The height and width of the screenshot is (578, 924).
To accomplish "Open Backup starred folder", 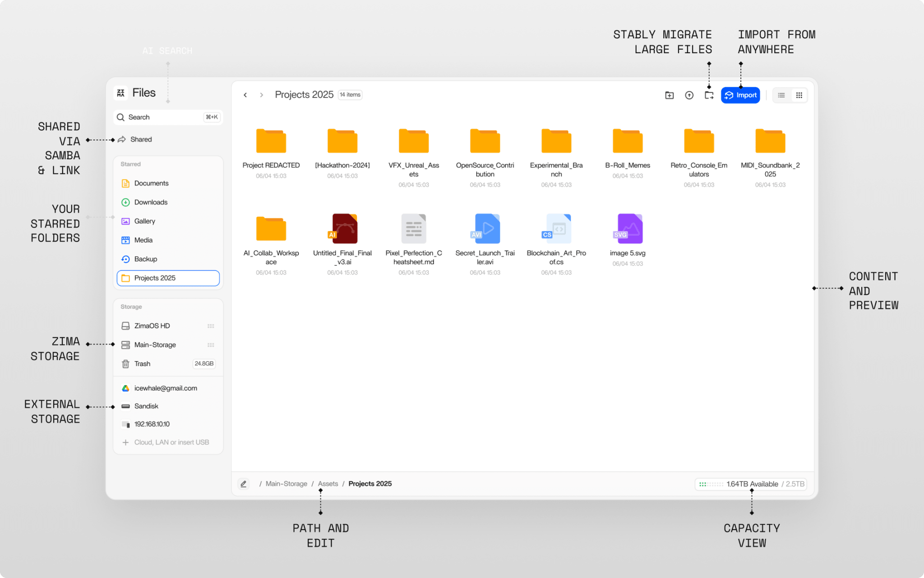I will click(168, 259).
